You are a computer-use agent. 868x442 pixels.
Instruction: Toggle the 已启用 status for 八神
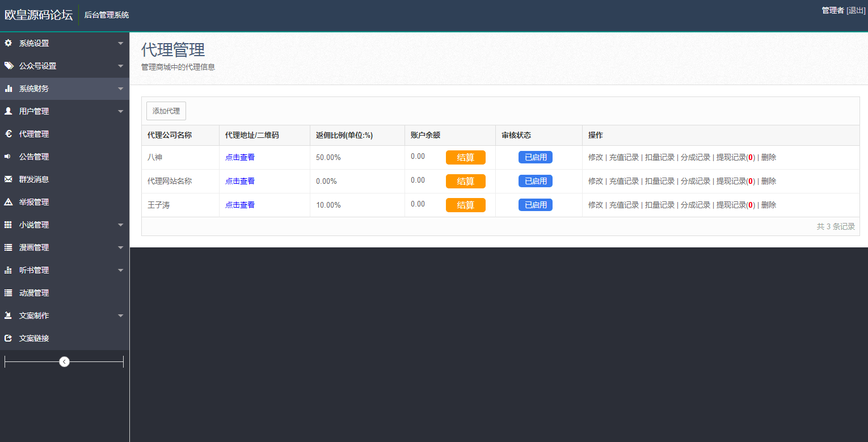coord(535,157)
